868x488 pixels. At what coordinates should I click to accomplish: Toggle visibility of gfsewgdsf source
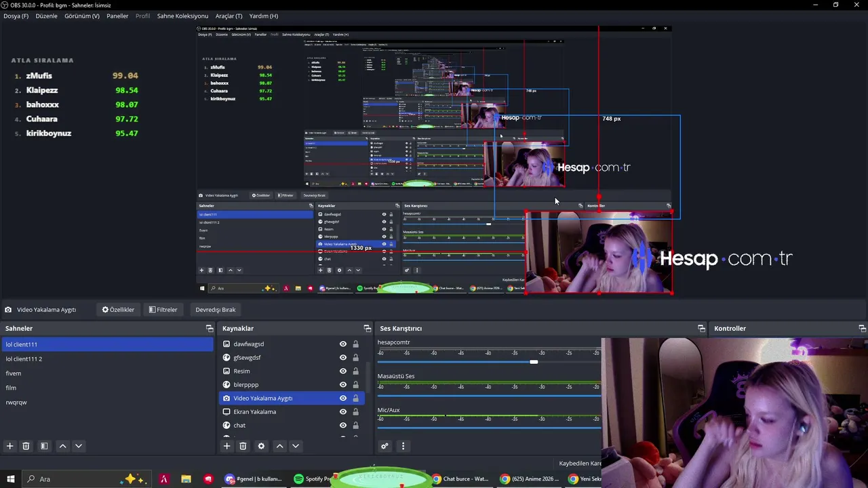click(x=343, y=357)
